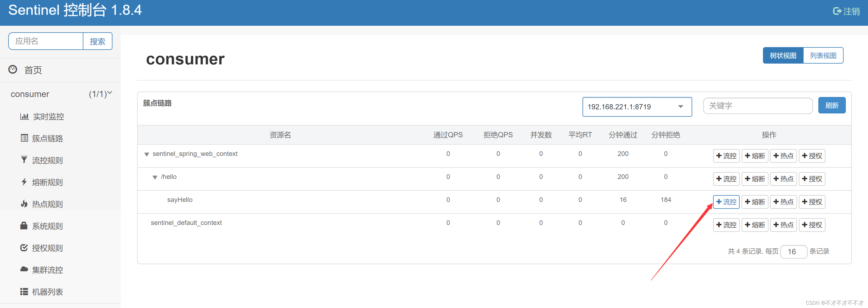Add 授权 rule for /hello

[812, 179]
